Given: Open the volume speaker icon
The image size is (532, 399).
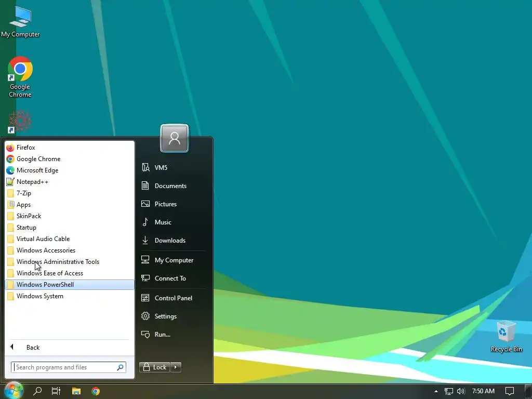Looking at the screenshot, I should click(461, 391).
